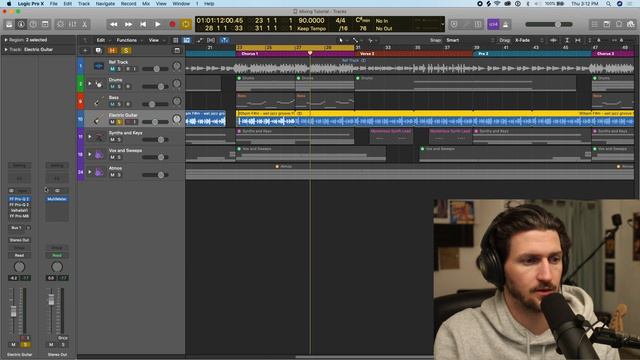
Task: Open the List Editors icon
Action: point(595,24)
